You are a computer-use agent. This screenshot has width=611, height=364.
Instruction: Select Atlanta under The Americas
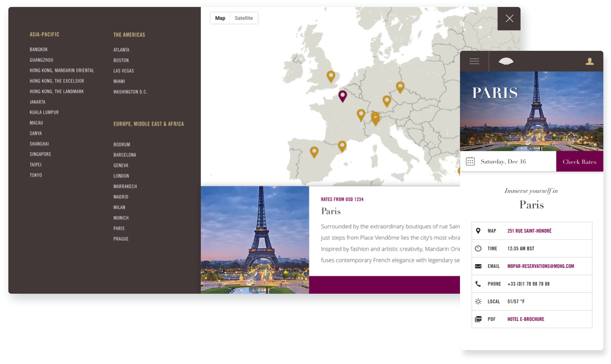pyautogui.click(x=121, y=50)
